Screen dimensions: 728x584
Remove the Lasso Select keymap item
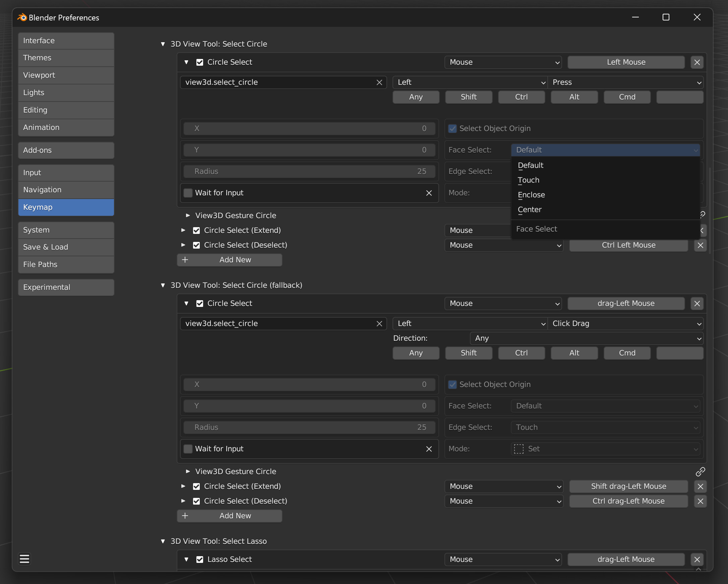point(697,559)
